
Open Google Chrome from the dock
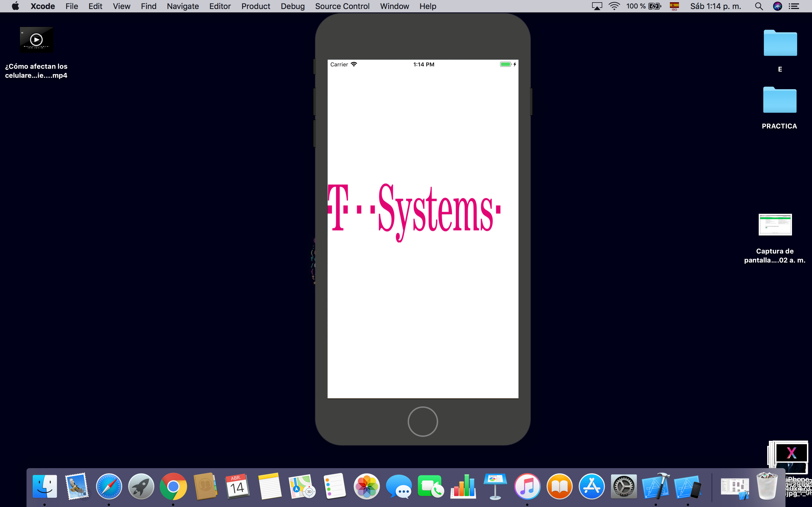173,486
